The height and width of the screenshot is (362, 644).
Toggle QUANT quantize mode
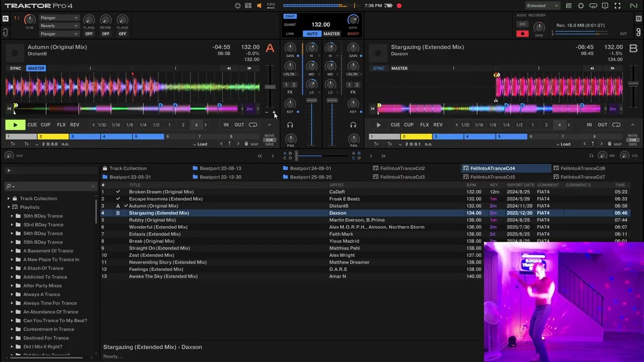tap(290, 25)
